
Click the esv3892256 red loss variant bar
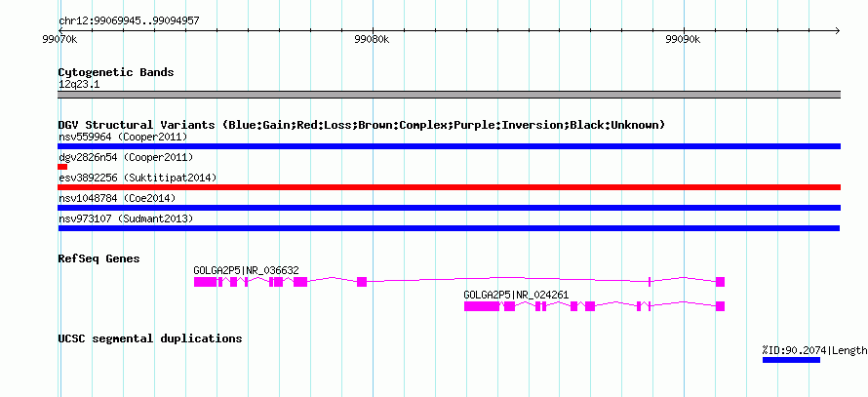[x=449, y=187]
